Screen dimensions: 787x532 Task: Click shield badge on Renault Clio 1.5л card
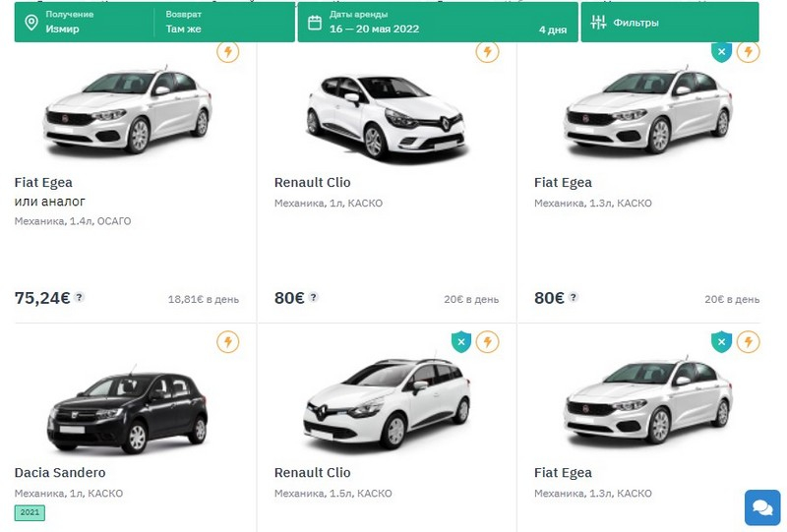click(x=461, y=341)
